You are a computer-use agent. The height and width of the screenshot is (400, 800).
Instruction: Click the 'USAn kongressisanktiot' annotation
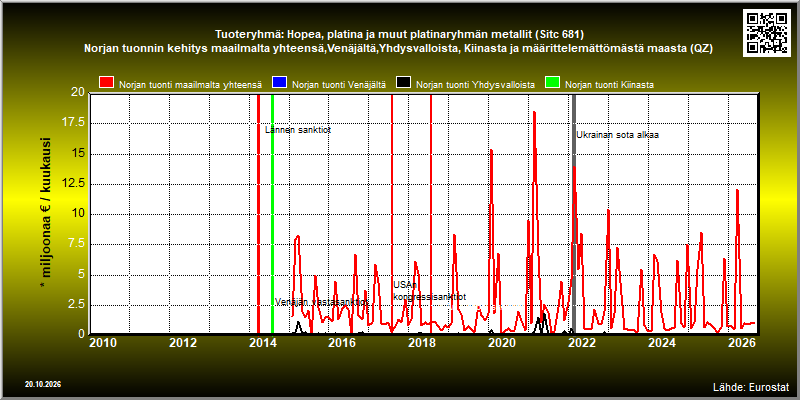[430, 291]
